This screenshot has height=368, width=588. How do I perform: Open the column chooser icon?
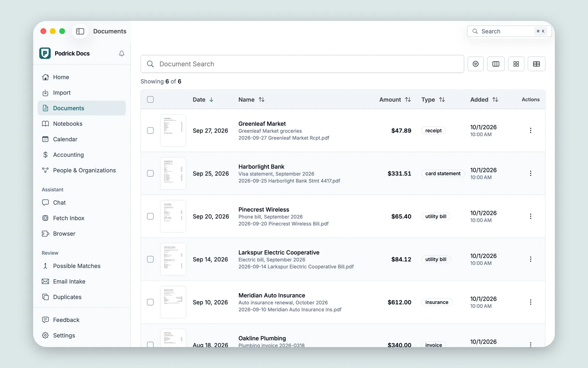(496, 64)
